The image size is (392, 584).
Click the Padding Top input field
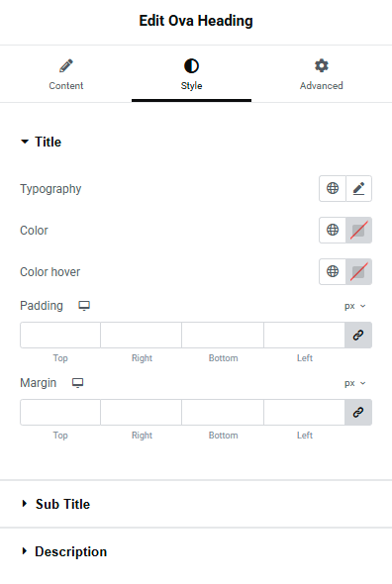tap(60, 336)
